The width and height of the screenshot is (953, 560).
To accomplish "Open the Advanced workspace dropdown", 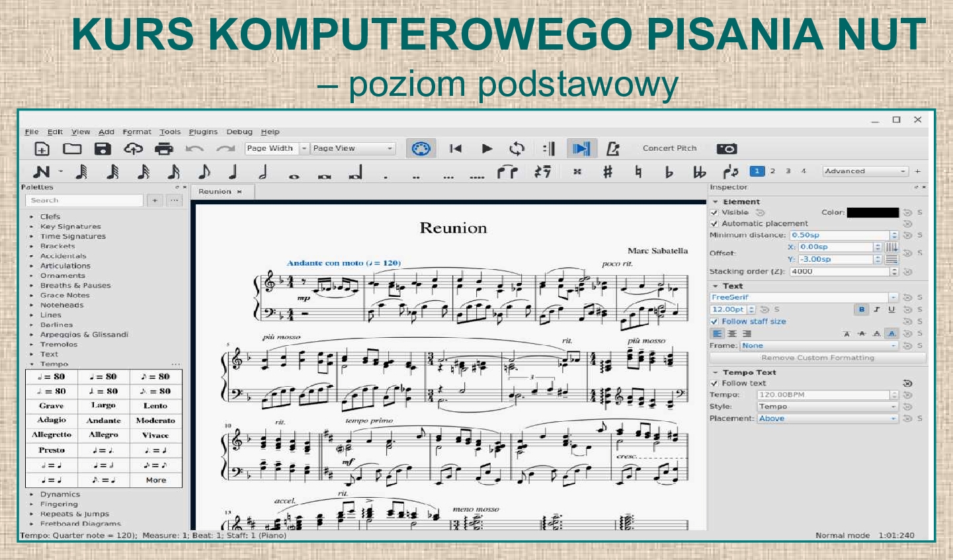I will 865,171.
